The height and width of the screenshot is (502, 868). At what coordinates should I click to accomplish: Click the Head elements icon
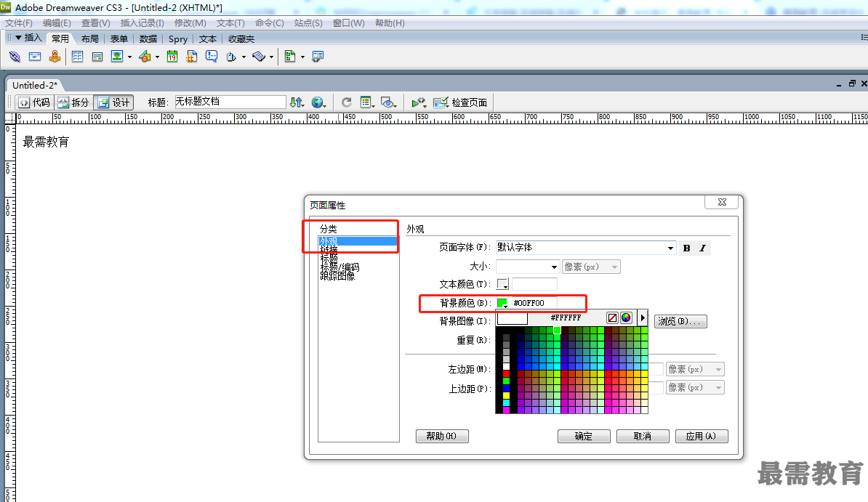pyautogui.click(x=231, y=57)
